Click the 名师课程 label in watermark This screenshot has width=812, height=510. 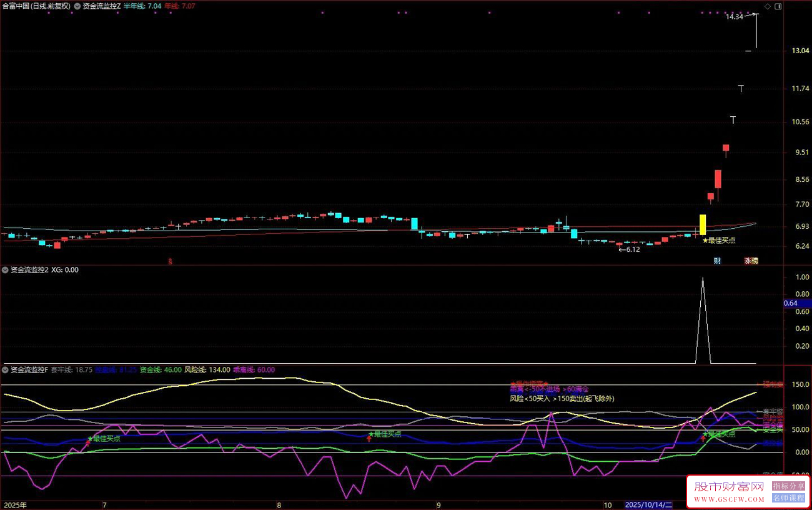[788, 498]
